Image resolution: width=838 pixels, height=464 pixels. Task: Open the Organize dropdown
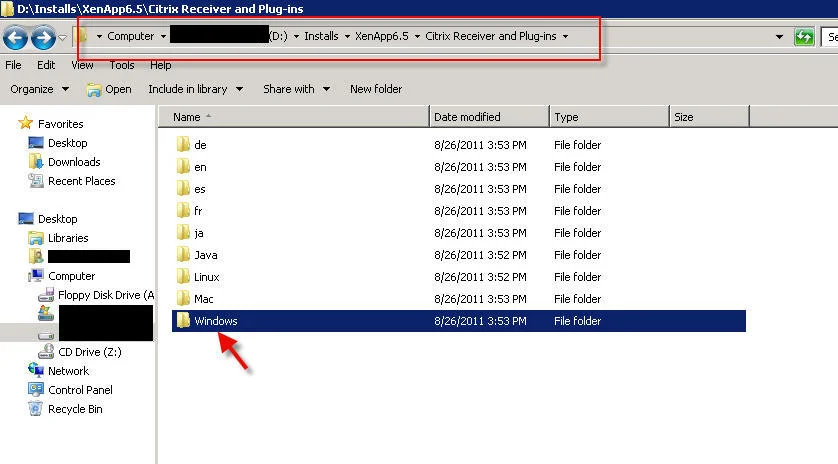[x=40, y=89]
